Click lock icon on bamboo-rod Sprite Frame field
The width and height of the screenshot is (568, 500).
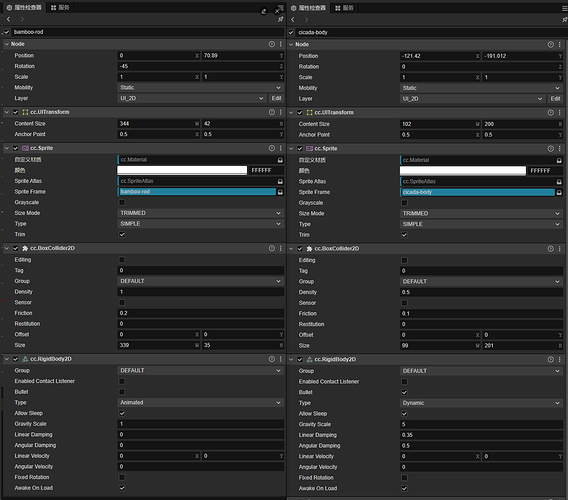click(x=280, y=192)
